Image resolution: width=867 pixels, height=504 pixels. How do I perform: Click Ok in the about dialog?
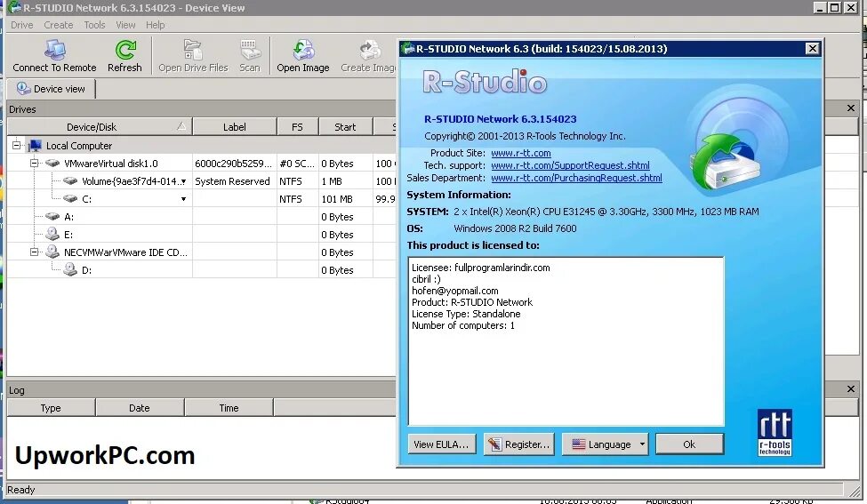tap(689, 444)
